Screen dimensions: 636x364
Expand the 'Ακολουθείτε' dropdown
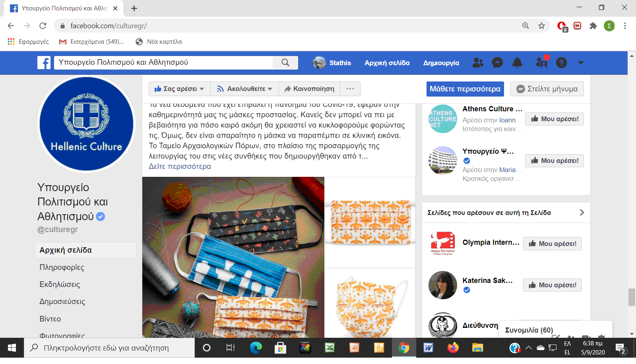pyautogui.click(x=244, y=89)
